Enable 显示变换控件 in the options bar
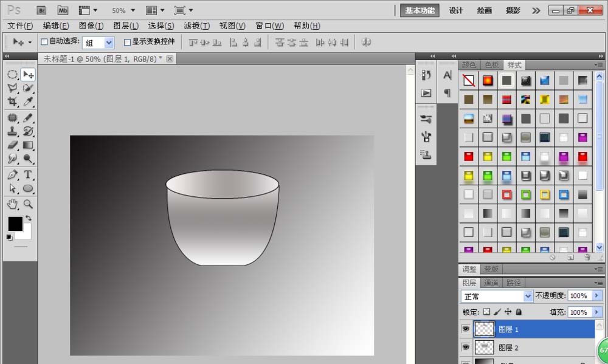The height and width of the screenshot is (364, 608). click(126, 42)
